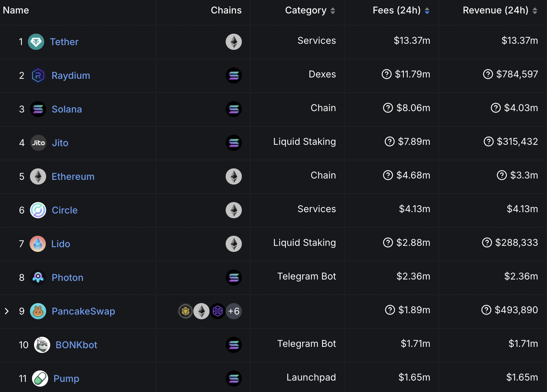Click Ethereum chain icon in Tether row

[x=234, y=42]
